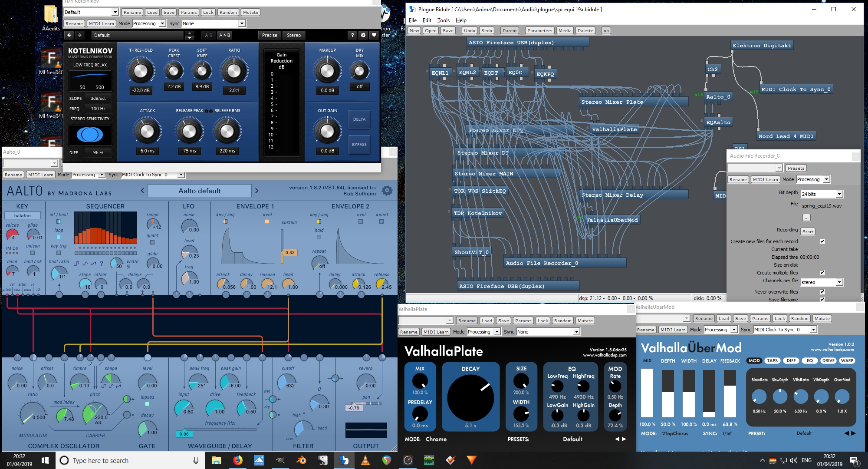
Task: Toggle Create new files for each record
Action: tap(822, 241)
